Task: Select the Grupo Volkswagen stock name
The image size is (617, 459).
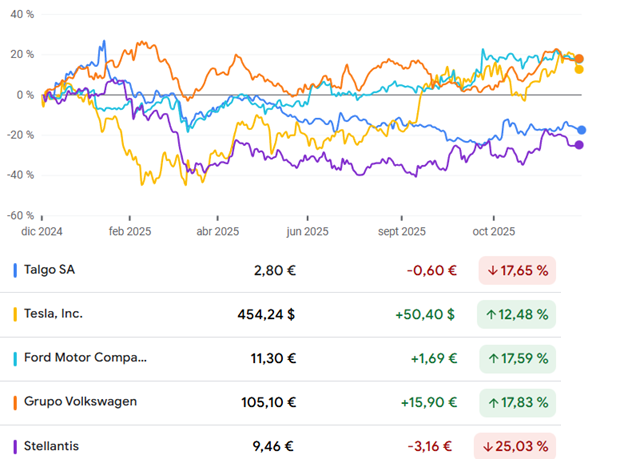Action: (x=80, y=402)
